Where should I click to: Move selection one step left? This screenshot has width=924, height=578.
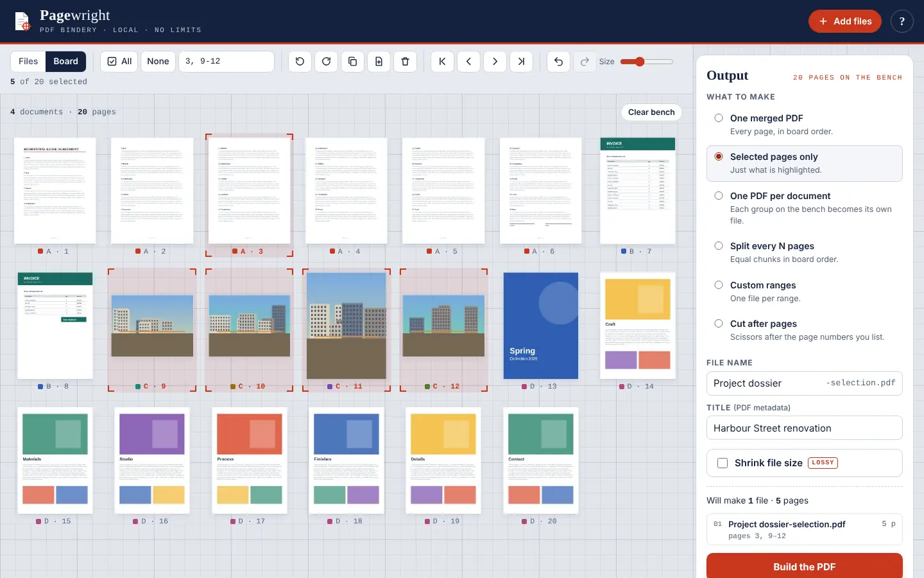[468, 62]
